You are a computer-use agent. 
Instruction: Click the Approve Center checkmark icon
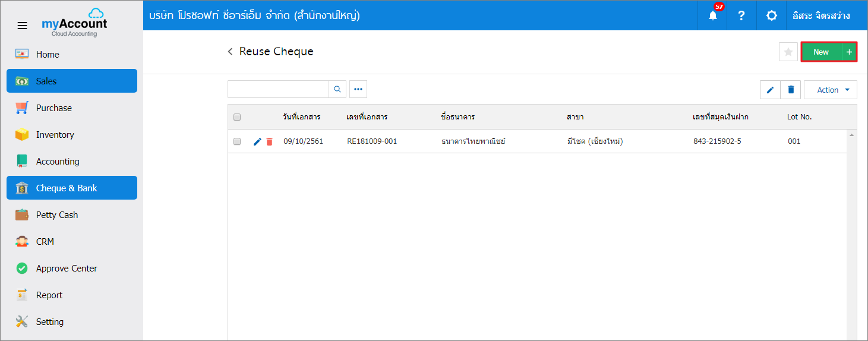coord(22,268)
